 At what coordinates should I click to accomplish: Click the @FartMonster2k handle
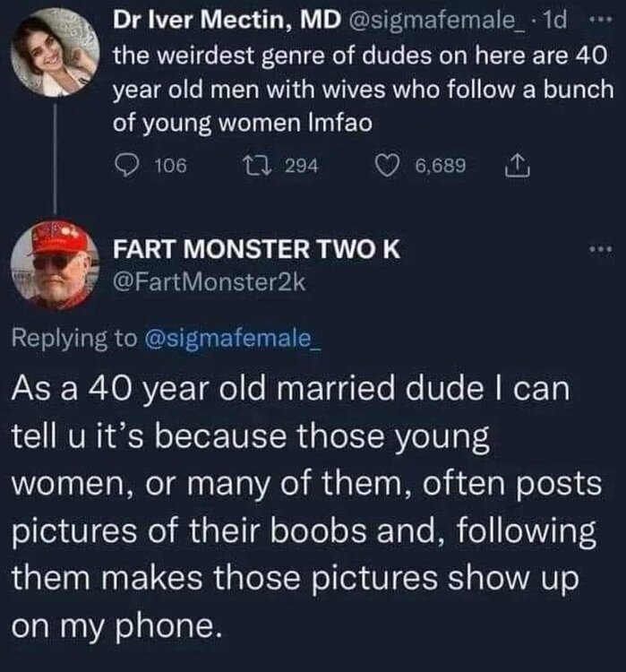tap(209, 282)
